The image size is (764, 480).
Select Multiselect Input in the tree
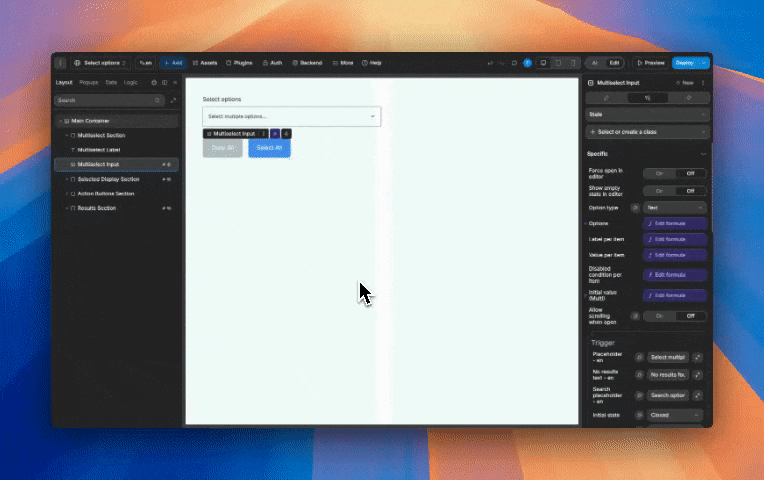[x=116, y=164]
